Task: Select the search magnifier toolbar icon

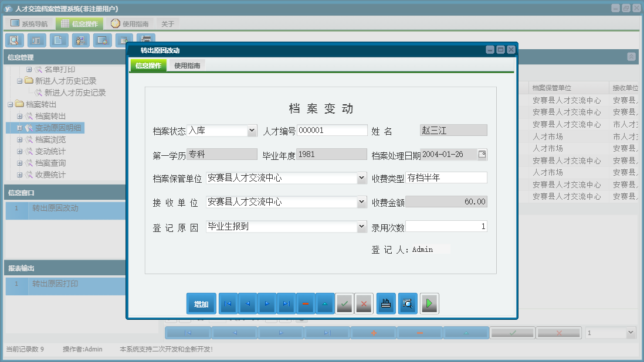Action: (x=14, y=40)
